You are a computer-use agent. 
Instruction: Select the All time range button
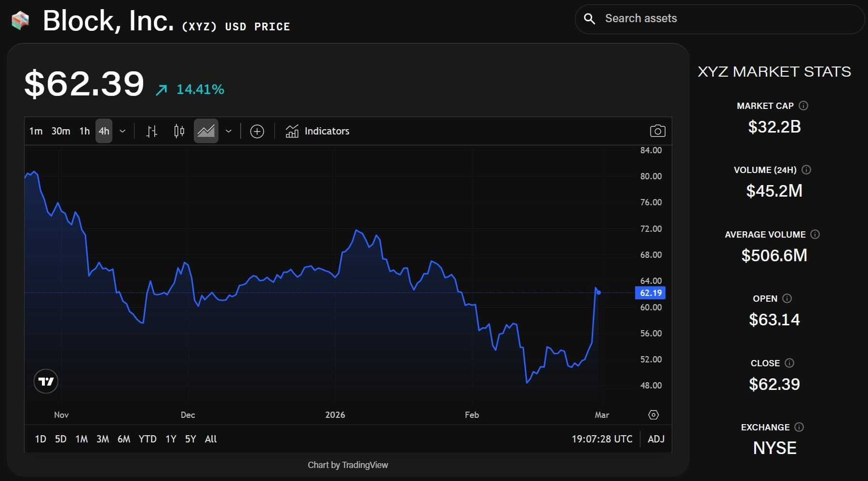tap(211, 439)
